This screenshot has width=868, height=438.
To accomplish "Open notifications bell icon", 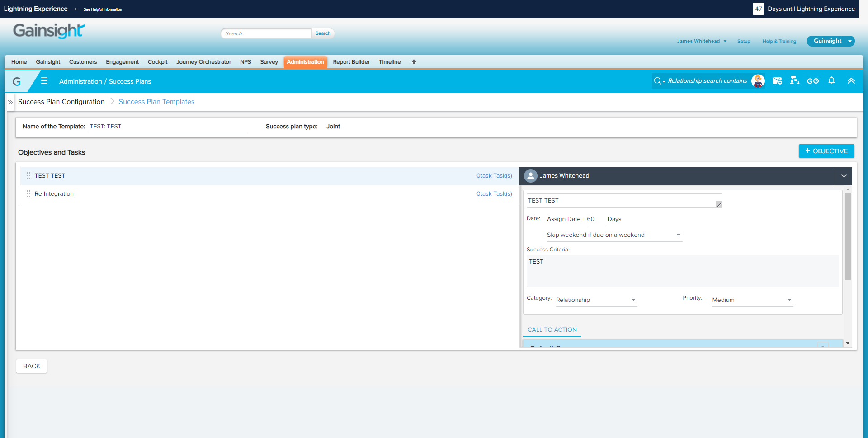I will [831, 80].
